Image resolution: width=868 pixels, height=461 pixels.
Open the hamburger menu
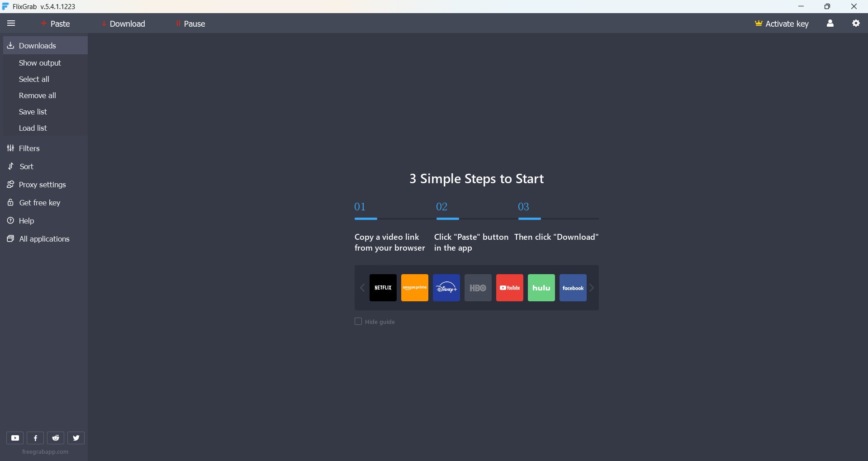click(11, 24)
